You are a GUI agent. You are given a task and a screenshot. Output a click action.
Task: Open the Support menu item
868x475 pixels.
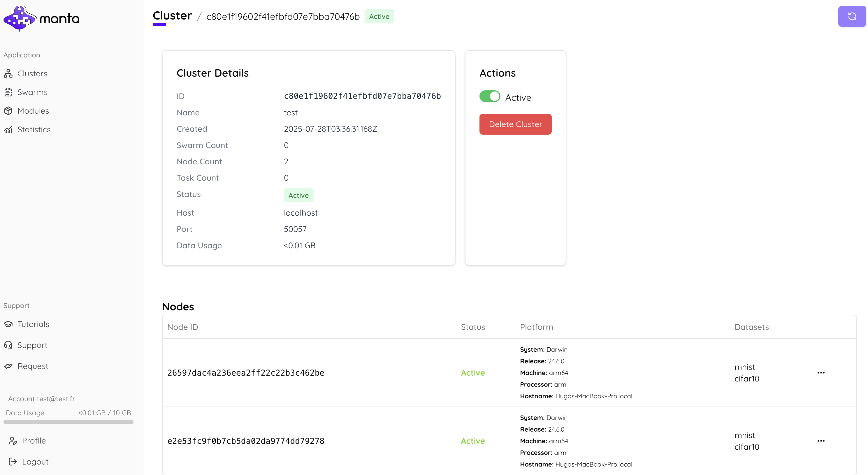click(32, 345)
